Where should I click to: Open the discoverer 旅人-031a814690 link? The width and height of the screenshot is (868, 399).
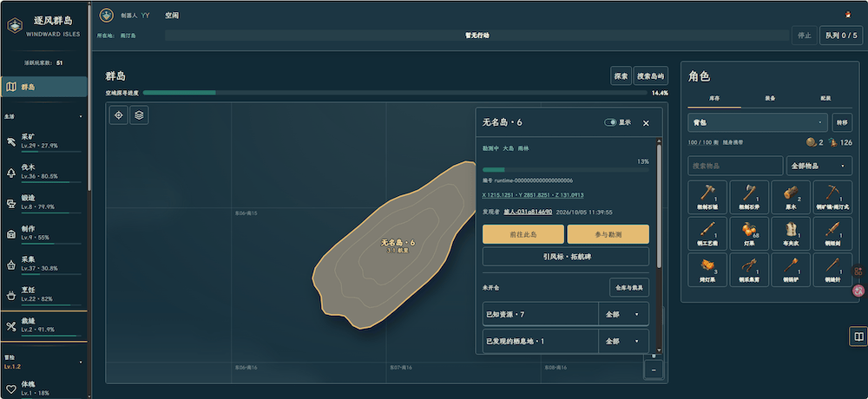point(528,212)
